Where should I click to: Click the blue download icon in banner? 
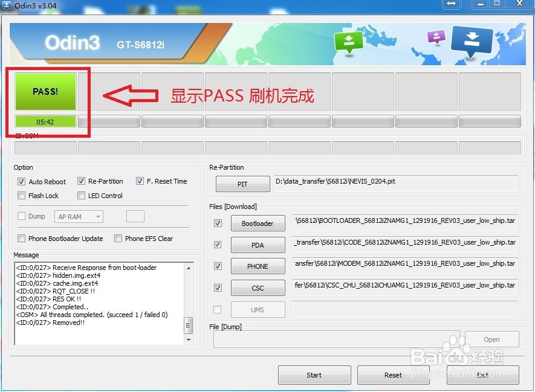pos(472,42)
